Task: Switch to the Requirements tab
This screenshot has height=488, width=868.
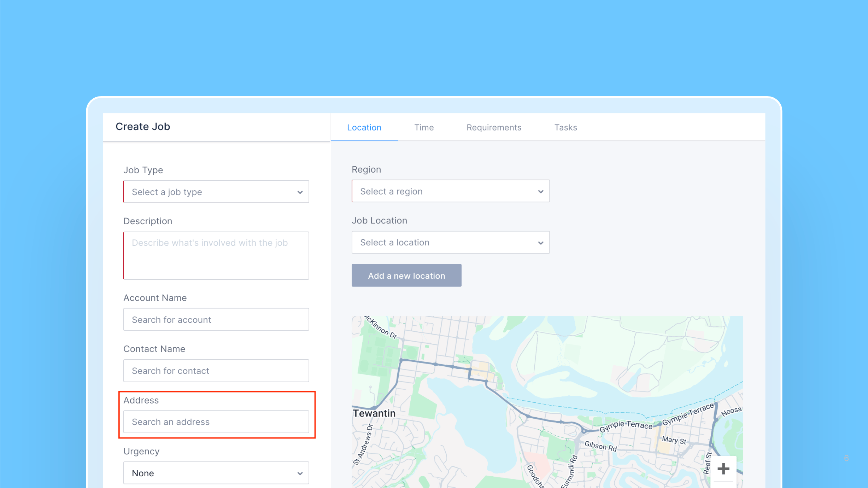Action: (x=494, y=127)
